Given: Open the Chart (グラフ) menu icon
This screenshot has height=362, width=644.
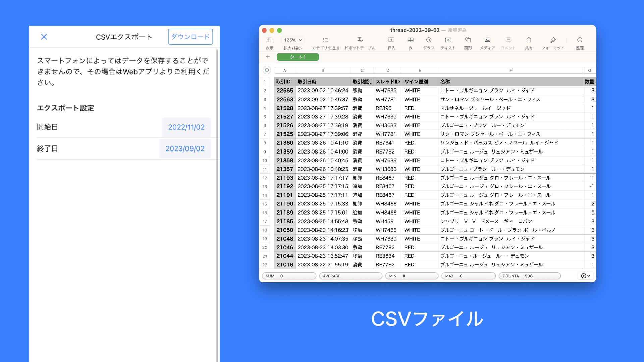Looking at the screenshot, I should 429,40.
